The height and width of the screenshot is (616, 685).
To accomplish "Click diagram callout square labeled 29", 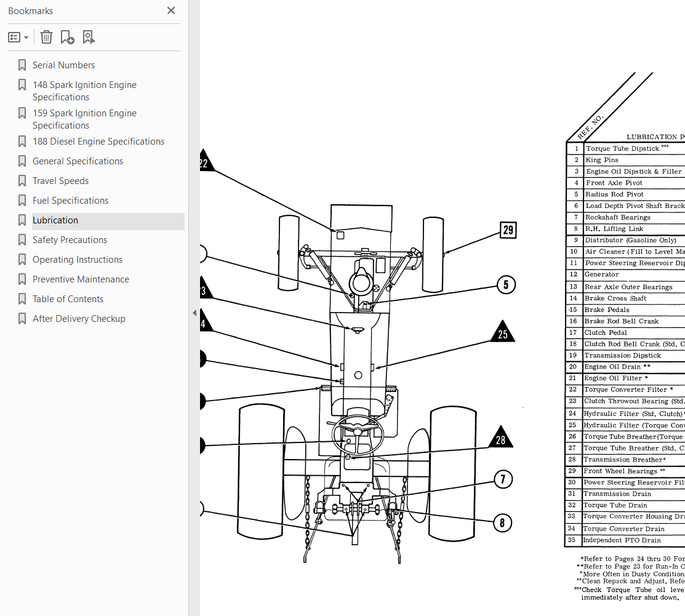I will [x=508, y=230].
